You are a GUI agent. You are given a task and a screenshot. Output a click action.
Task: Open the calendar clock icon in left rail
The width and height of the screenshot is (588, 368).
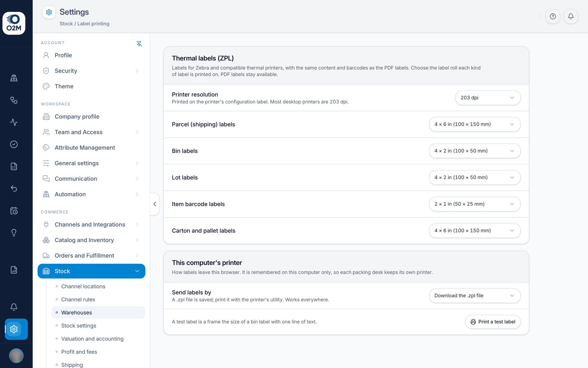click(14, 210)
